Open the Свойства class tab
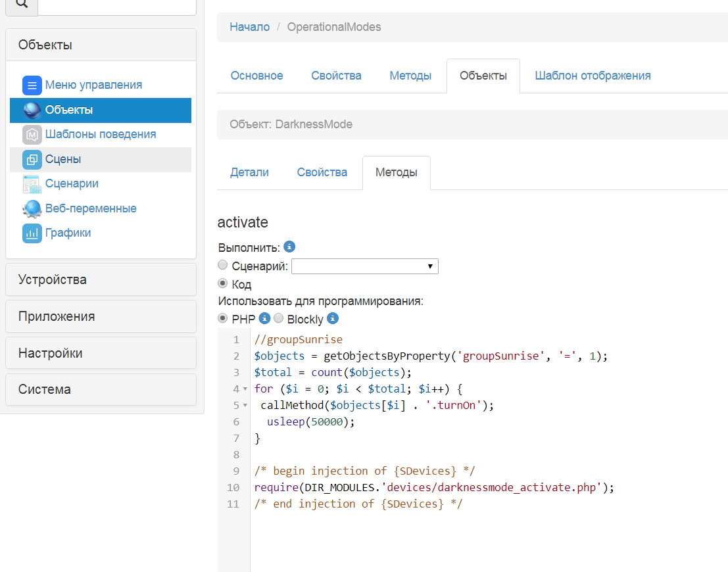The height and width of the screenshot is (572, 728). tap(336, 76)
